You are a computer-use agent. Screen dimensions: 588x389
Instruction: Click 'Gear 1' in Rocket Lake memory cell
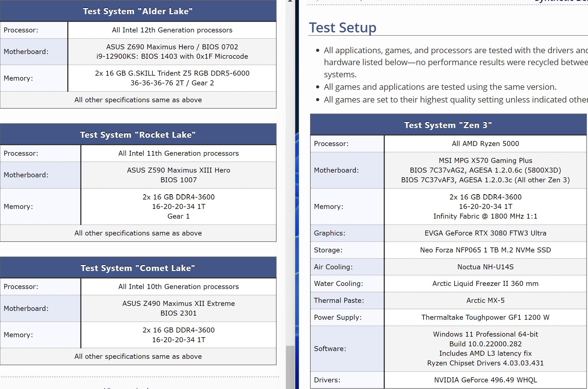[179, 216]
